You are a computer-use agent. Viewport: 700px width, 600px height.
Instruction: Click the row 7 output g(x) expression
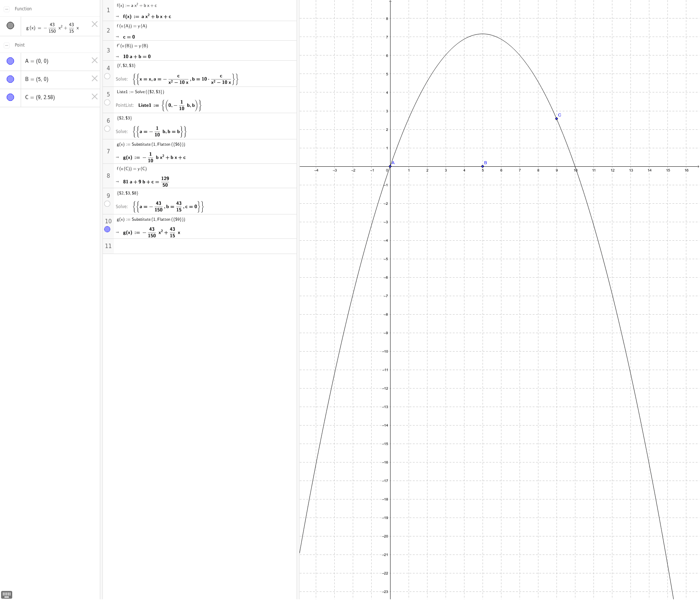click(155, 157)
